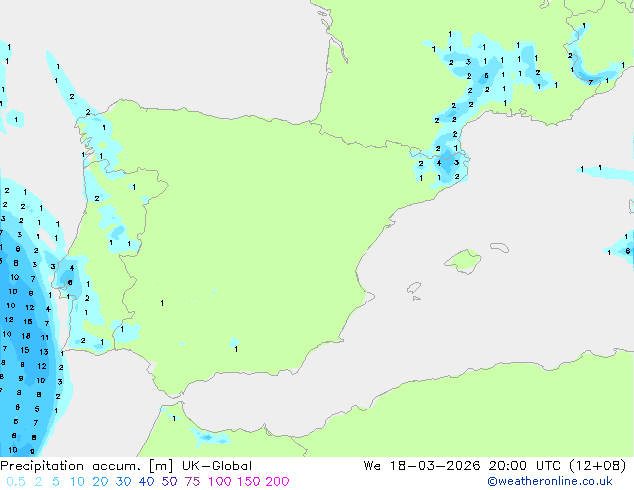
Task: Click the 150 legend value
Action: [249, 482]
